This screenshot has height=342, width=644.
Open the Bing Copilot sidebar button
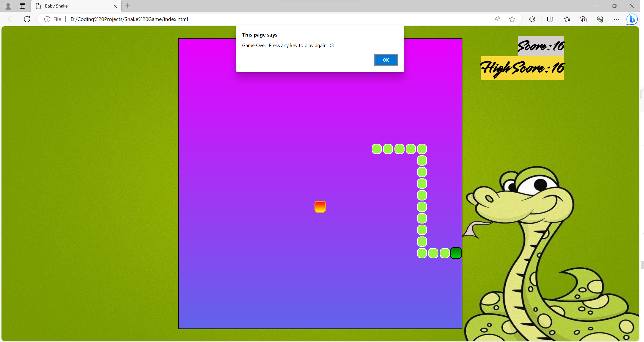click(x=632, y=19)
